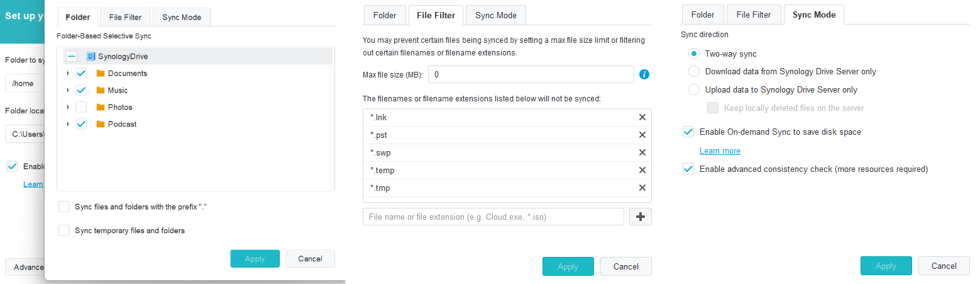980x284 pixels.
Task: Select Download data from Synology Drive Server only
Action: pyautogui.click(x=694, y=72)
